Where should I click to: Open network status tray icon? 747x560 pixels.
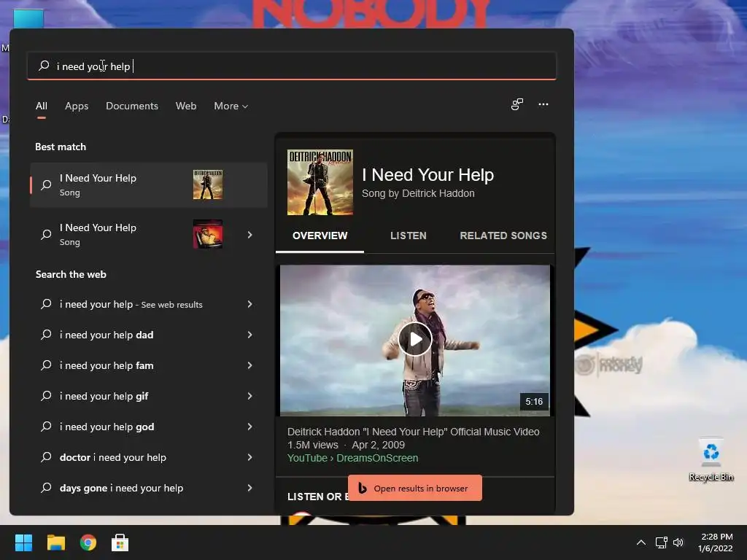(661, 542)
